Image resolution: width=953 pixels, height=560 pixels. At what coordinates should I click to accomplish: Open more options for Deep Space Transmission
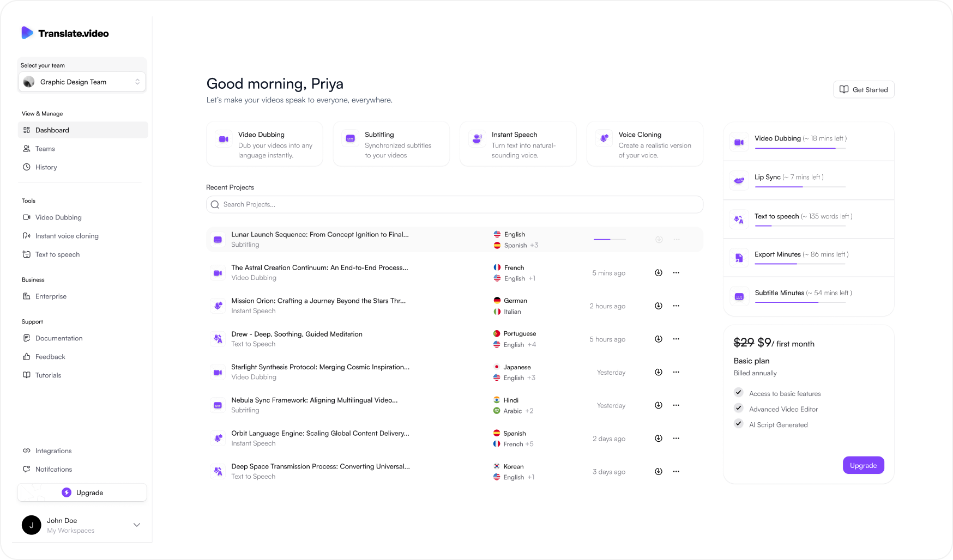coord(676,472)
